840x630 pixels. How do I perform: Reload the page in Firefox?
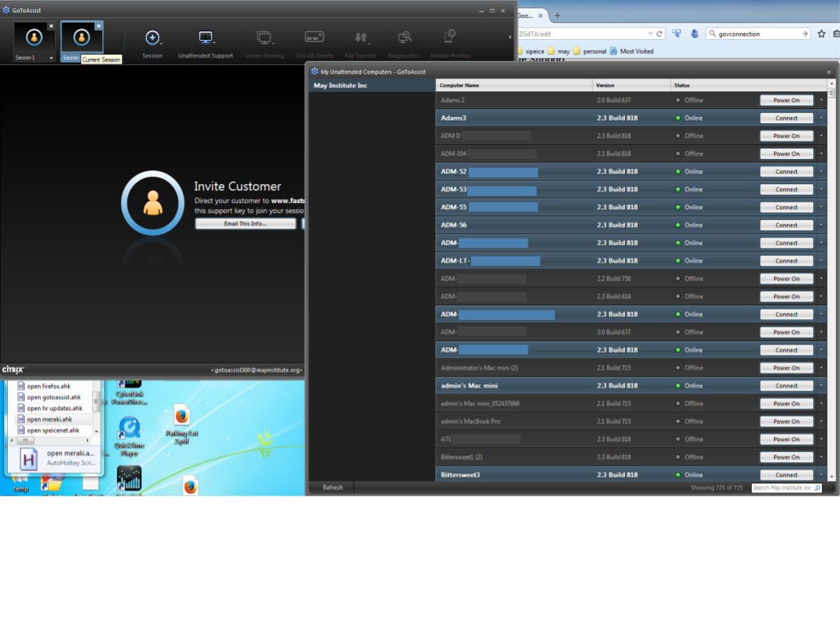pyautogui.click(x=659, y=34)
